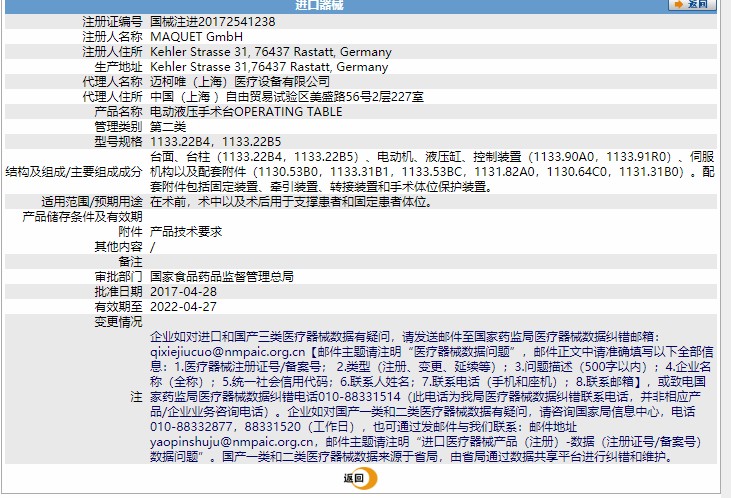Click the 产品储存条件及有效期 label

tap(83, 216)
